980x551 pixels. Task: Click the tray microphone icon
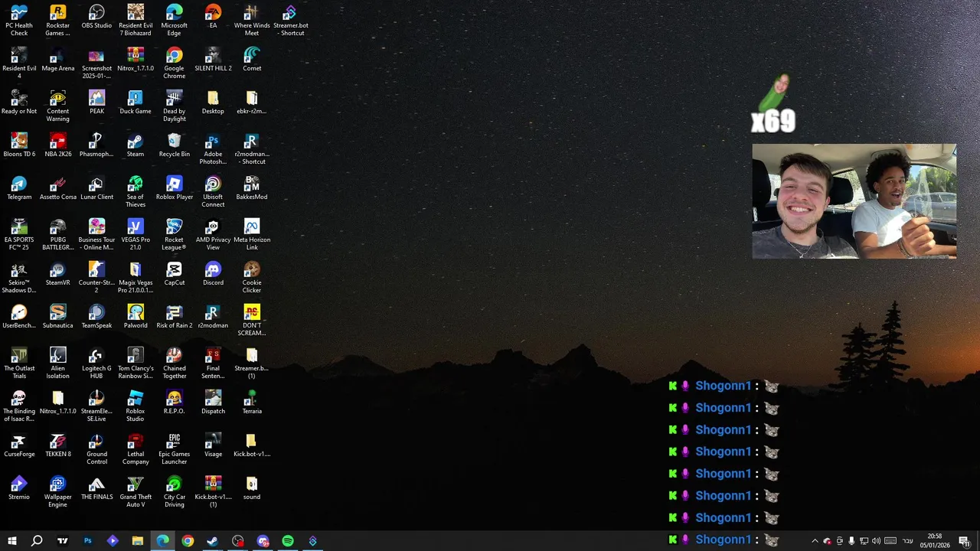[x=851, y=541]
